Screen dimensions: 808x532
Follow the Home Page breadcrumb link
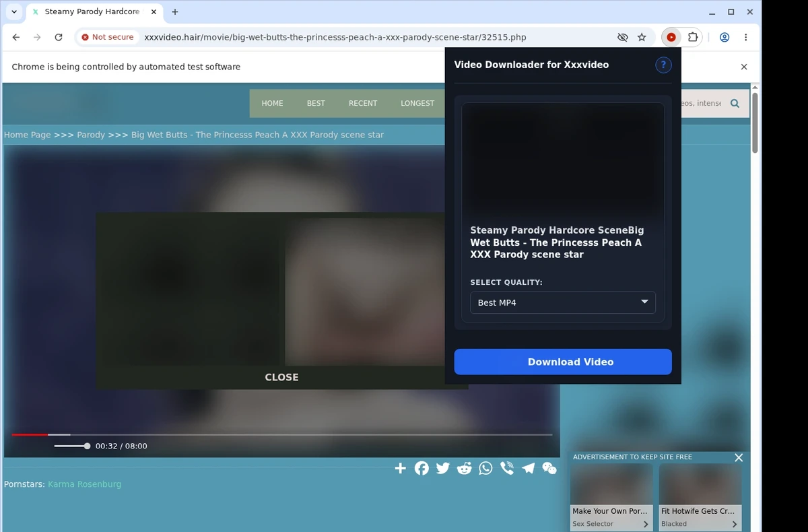28,135
